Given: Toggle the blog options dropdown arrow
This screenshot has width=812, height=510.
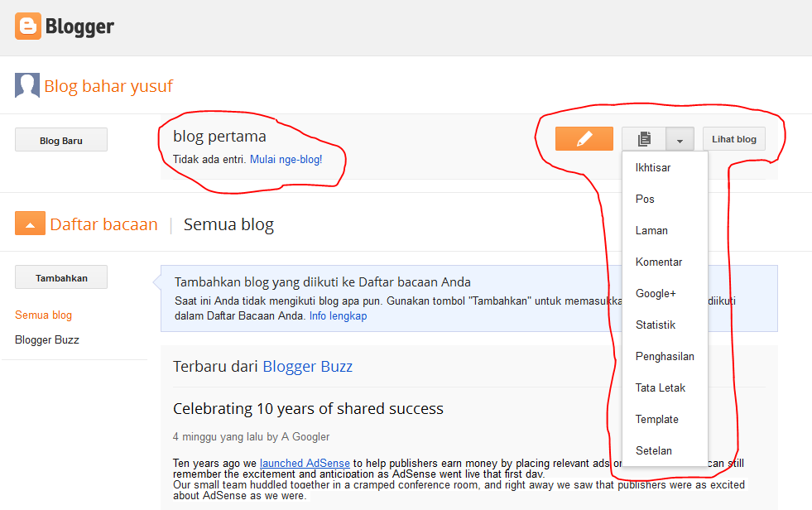Looking at the screenshot, I should (680, 139).
